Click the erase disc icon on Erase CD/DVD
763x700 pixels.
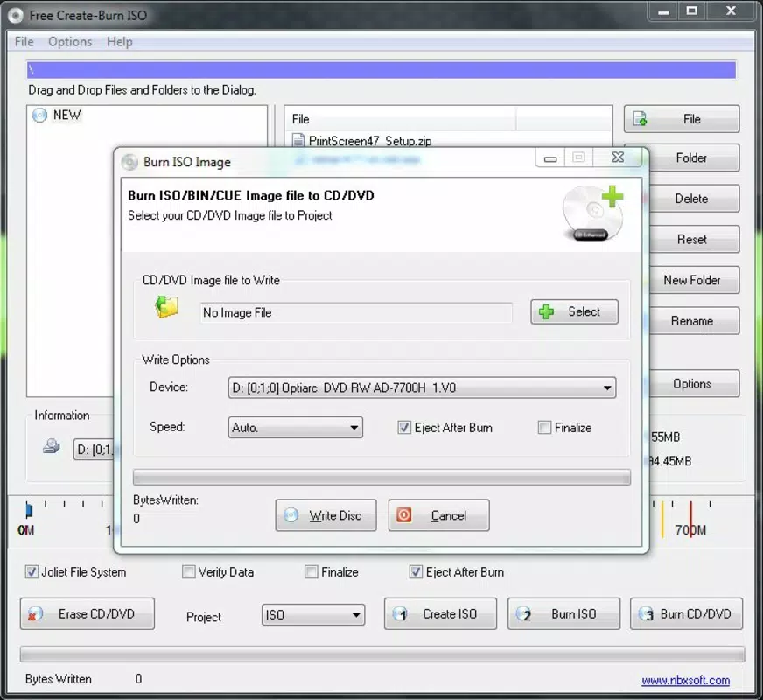point(34,614)
